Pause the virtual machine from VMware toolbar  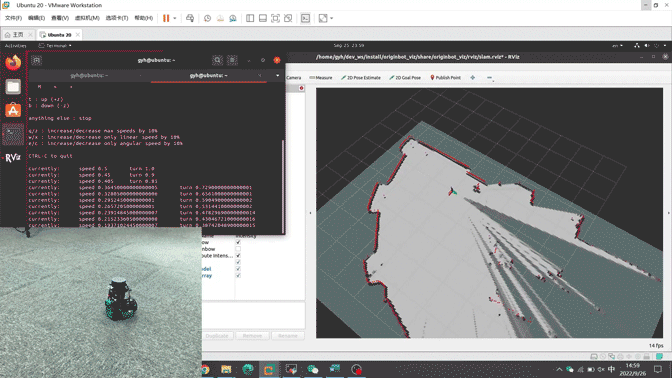[x=166, y=18]
